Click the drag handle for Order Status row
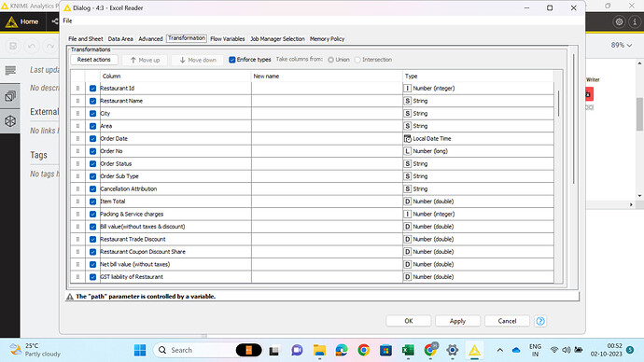644x362 pixels. coord(77,164)
